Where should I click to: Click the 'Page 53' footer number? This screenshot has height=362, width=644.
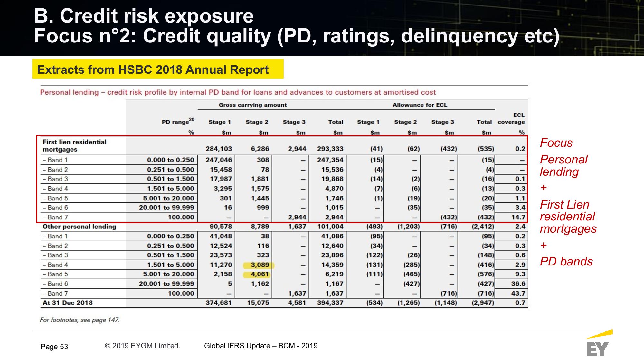[54, 347]
